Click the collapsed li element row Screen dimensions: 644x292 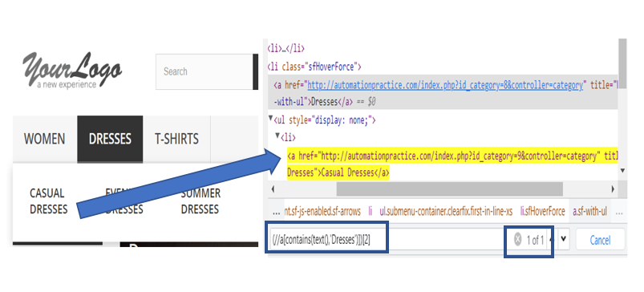coord(286,48)
